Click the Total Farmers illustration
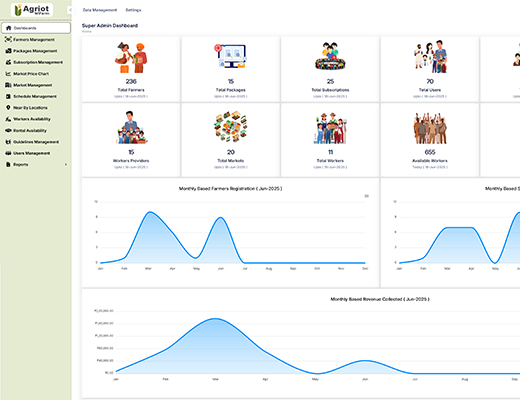Image resolution: width=520 pixels, height=400 pixels. click(131, 57)
